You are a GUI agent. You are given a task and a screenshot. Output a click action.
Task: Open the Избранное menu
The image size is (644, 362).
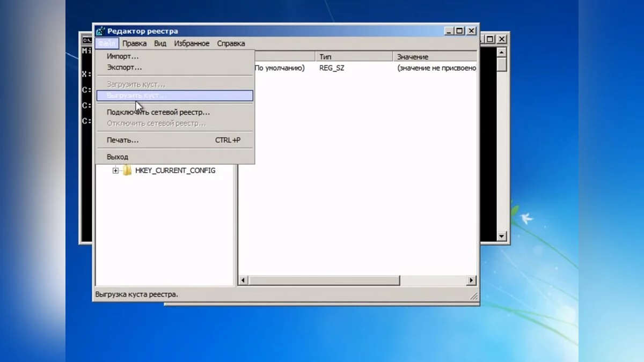click(x=191, y=43)
